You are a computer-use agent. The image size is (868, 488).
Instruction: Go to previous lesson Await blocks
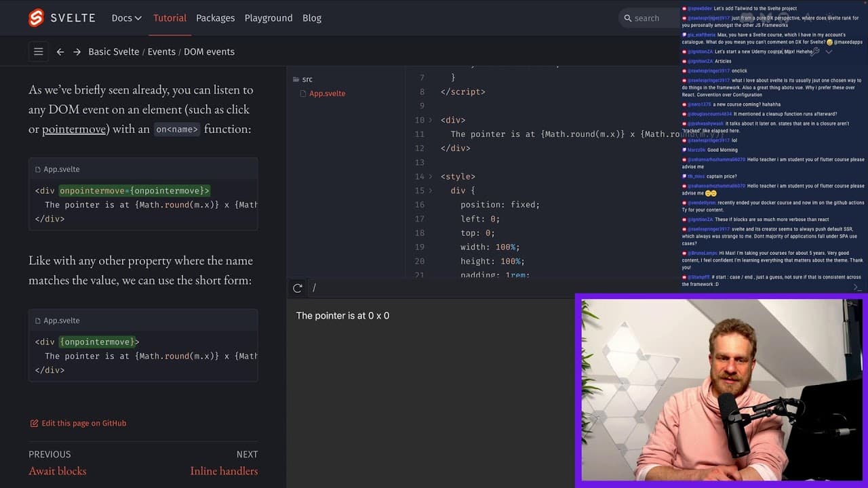pyautogui.click(x=58, y=471)
